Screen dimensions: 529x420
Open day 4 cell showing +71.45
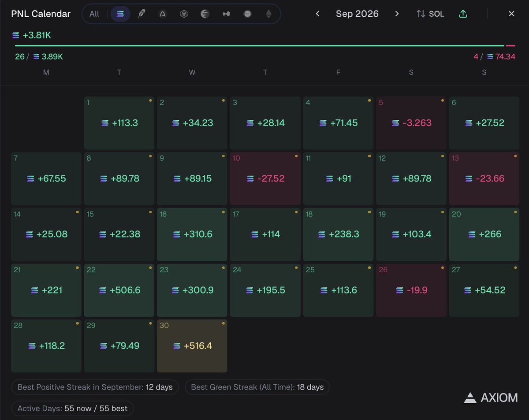click(338, 123)
